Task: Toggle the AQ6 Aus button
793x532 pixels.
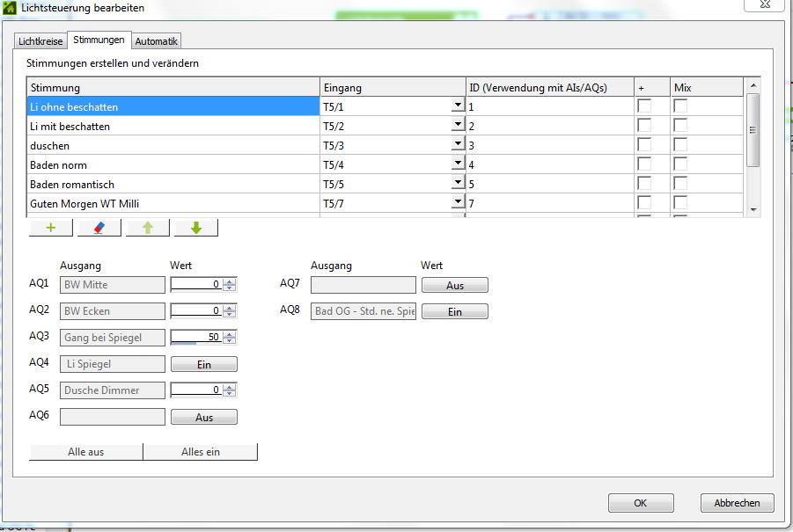Action: (204, 417)
